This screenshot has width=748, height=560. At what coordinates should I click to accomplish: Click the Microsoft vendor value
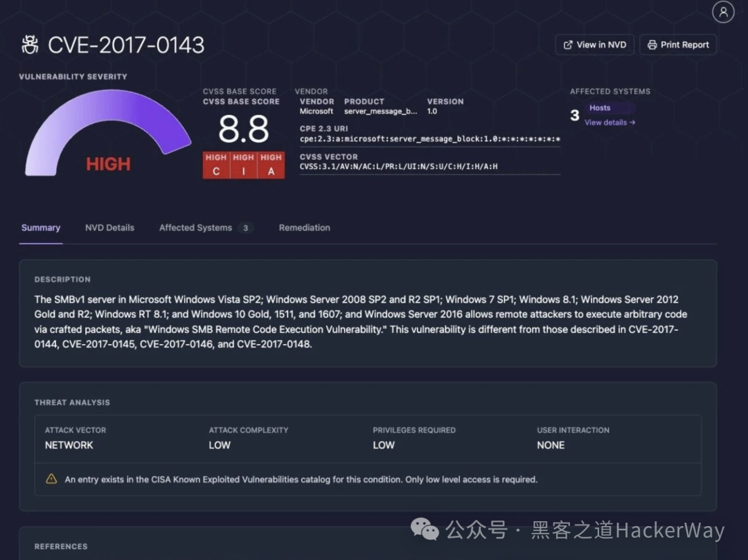point(317,111)
